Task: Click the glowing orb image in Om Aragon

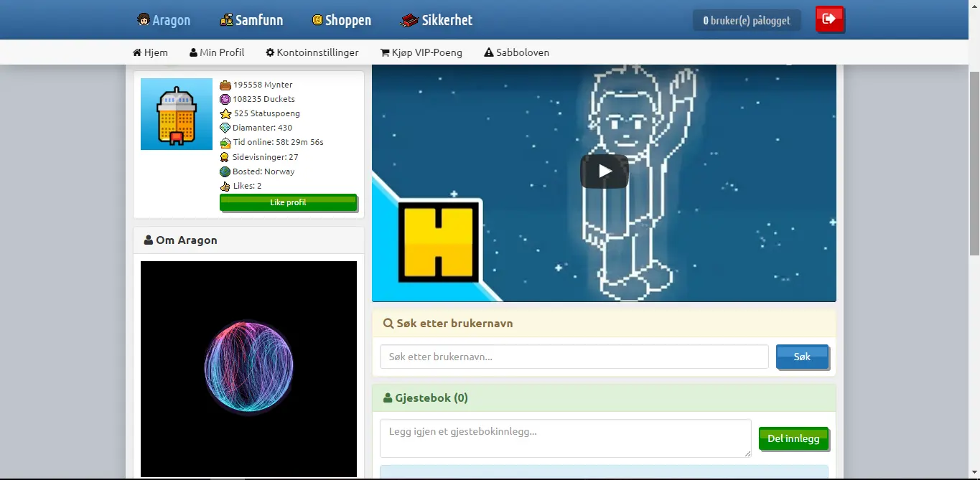Action: 248,369
